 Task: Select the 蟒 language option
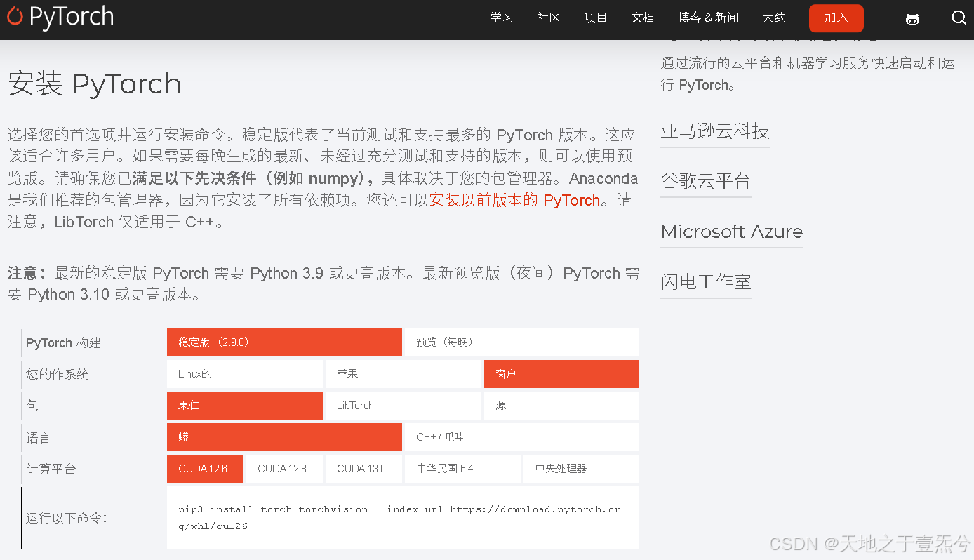pyautogui.click(x=284, y=437)
